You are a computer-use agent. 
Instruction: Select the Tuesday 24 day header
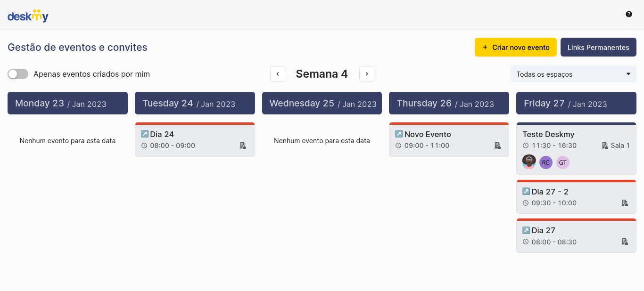(x=195, y=103)
